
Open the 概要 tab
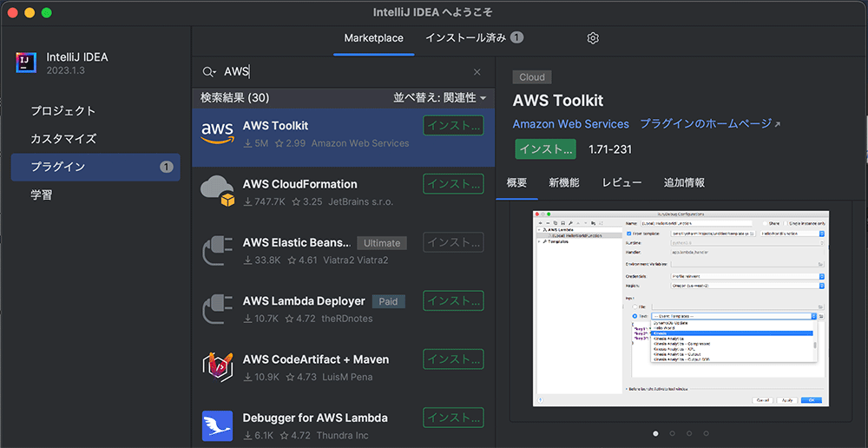click(x=517, y=182)
